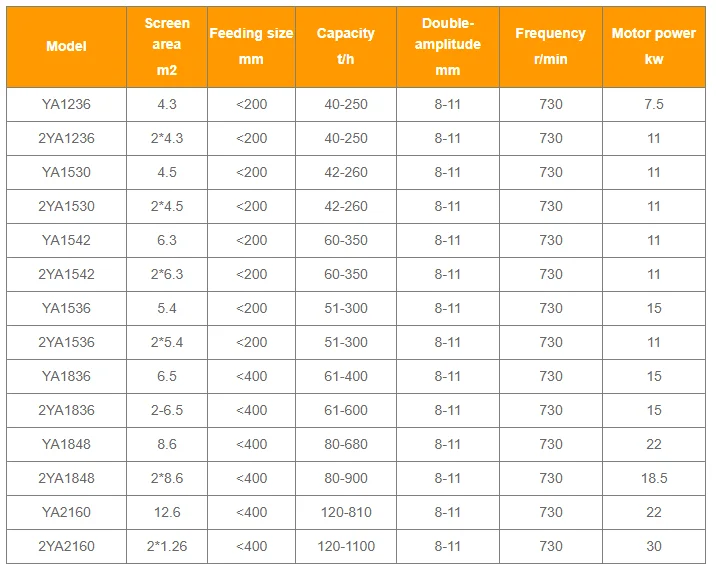The height and width of the screenshot is (579, 716).
Task: Select the Capacity t/h column header
Action: [x=346, y=46]
